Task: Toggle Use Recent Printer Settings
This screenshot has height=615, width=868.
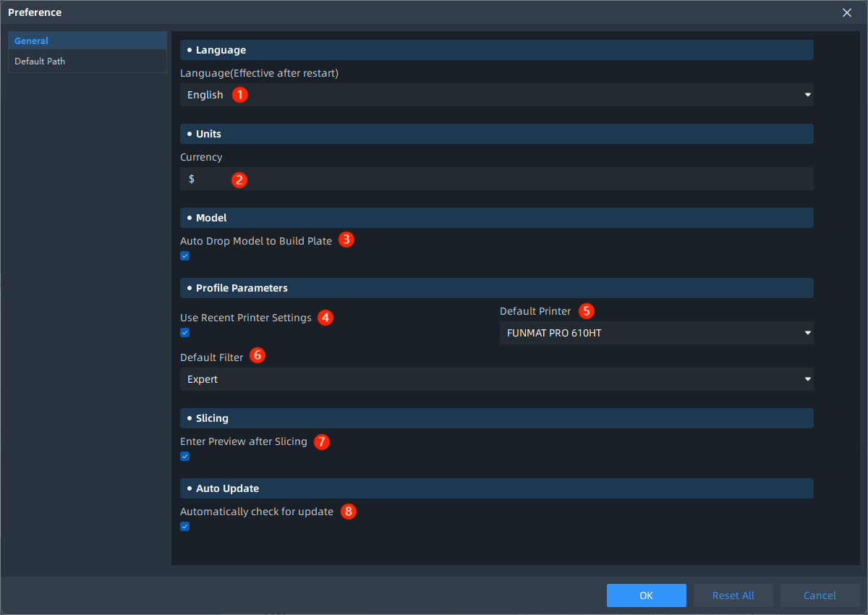Action: pyautogui.click(x=184, y=333)
